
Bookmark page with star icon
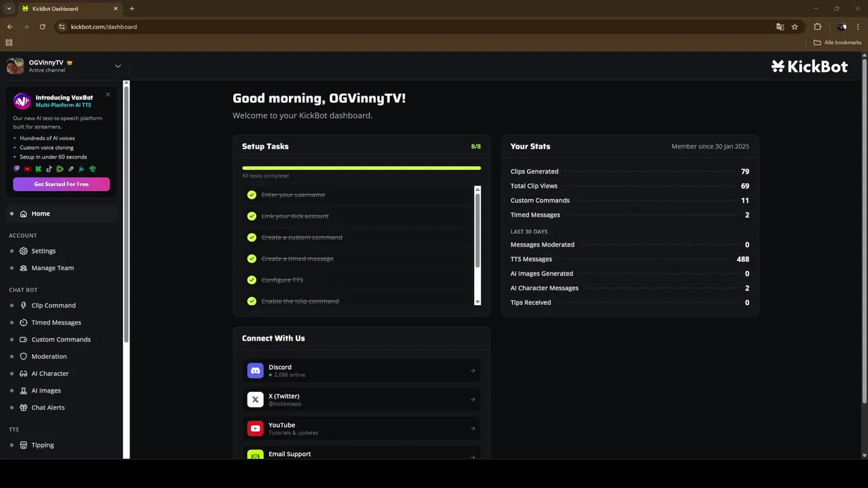795,26
